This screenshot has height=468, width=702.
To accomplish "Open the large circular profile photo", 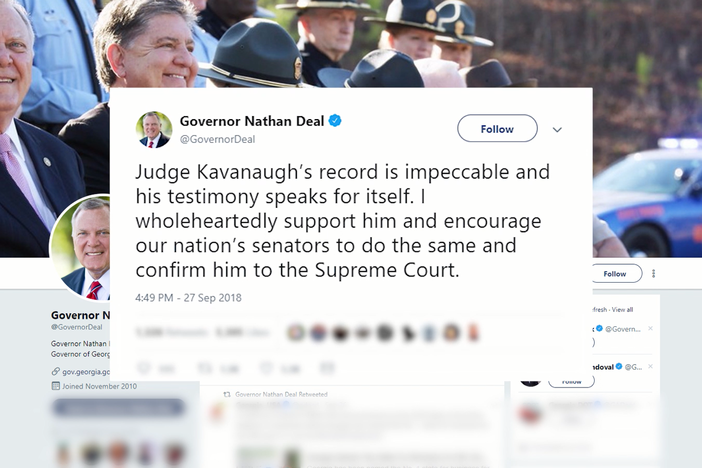I will (81, 248).
